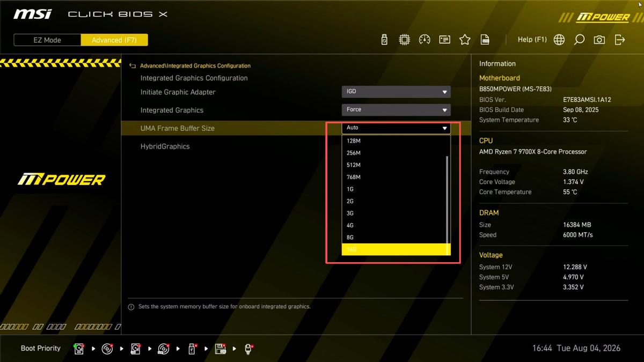Open the Initiate Graphic Adapter IGD dropdown

pos(396,92)
